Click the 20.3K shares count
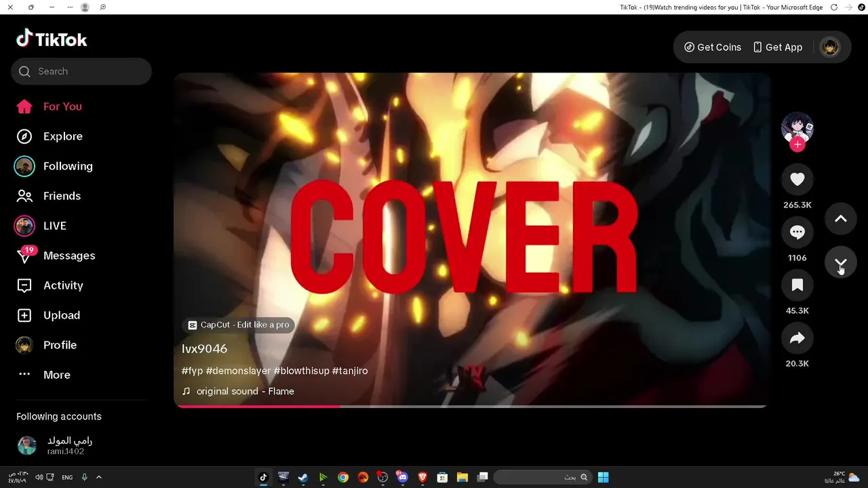 pyautogui.click(x=797, y=363)
